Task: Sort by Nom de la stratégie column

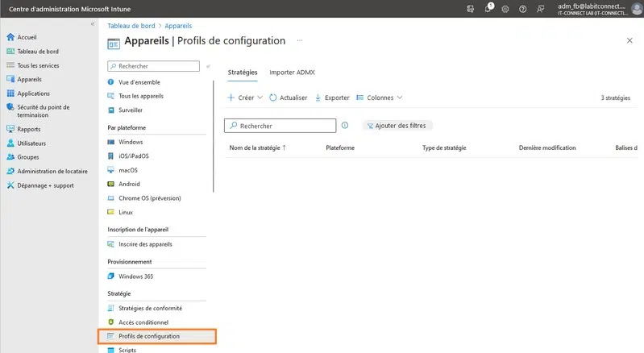Action: (257, 147)
